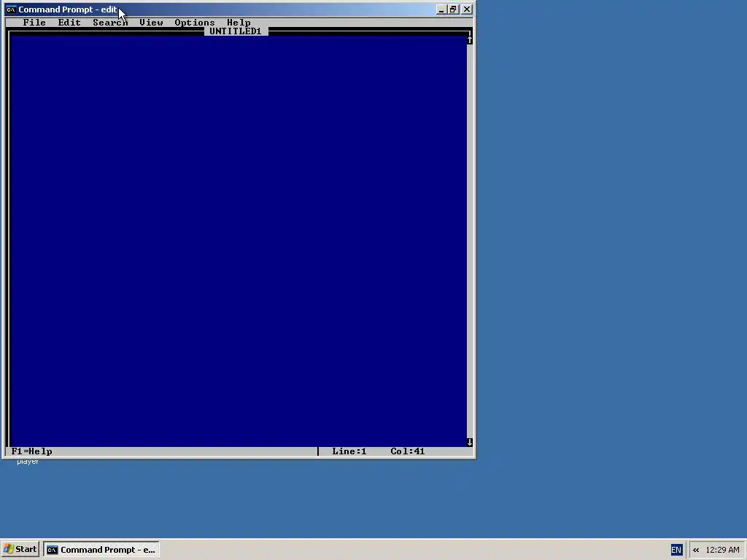Restore the Command Prompt window size
This screenshot has width=747, height=560.
[453, 9]
